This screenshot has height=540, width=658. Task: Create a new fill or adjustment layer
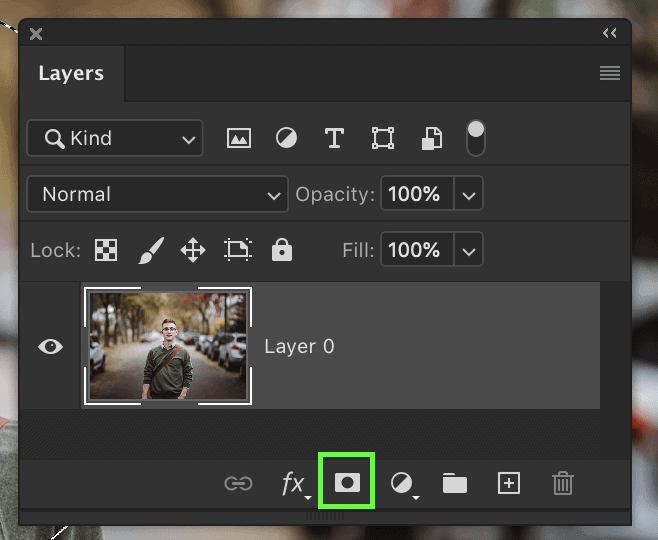[x=402, y=484]
